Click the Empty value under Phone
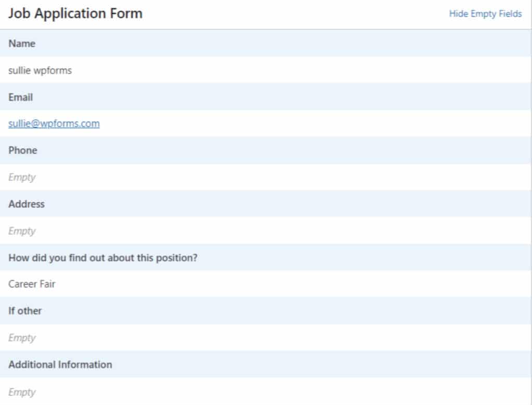This screenshot has height=405, width=532. click(x=22, y=177)
